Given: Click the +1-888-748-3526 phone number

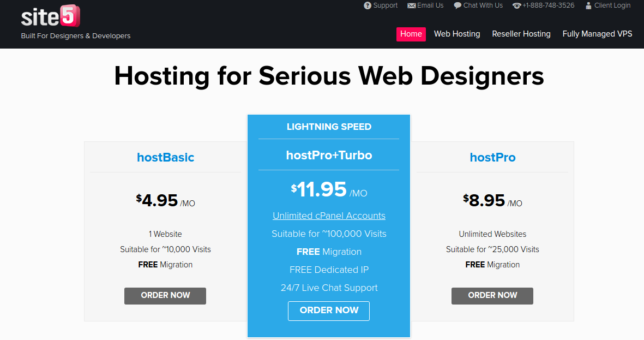Looking at the screenshot, I should tap(548, 5).
